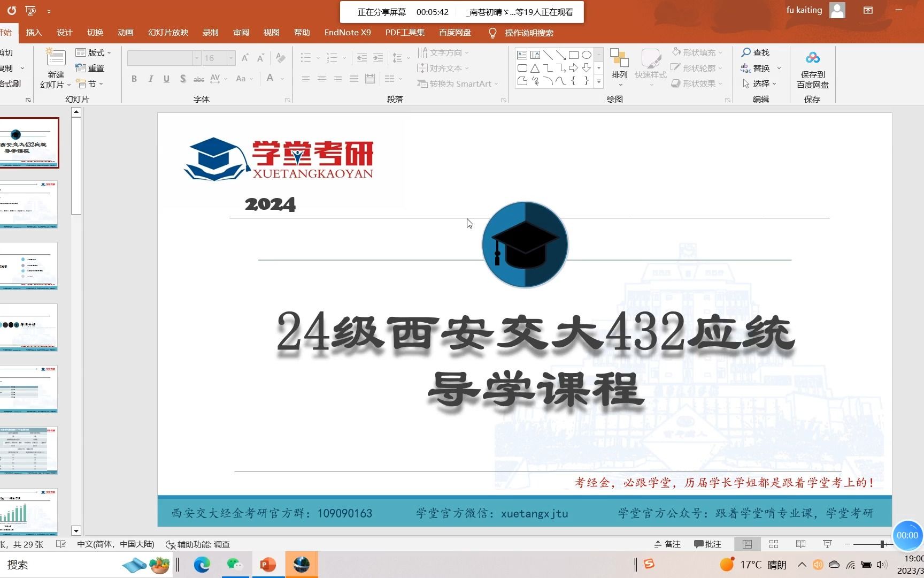The image size is (924, 578).
Task: Click 新建幻灯片 to add a slide
Action: click(x=54, y=68)
